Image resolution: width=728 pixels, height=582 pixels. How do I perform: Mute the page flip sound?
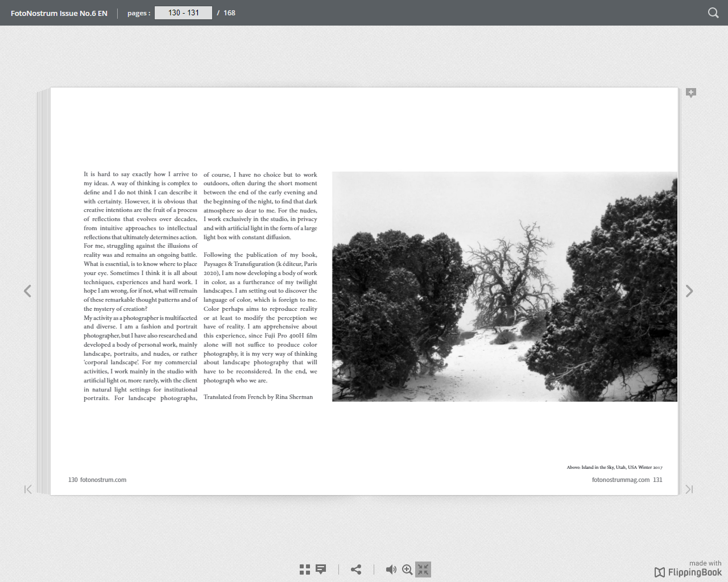[x=391, y=569]
